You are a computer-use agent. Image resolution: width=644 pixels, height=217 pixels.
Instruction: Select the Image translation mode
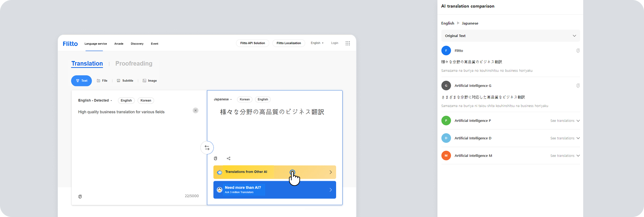(x=150, y=81)
